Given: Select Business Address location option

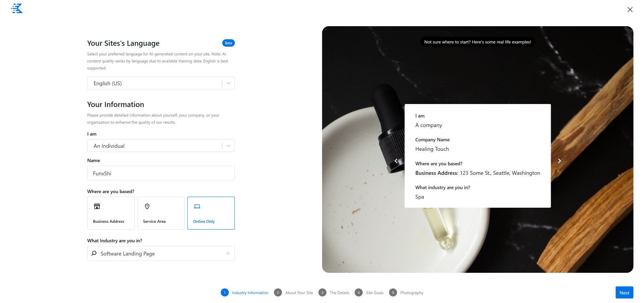Looking at the screenshot, I should click(111, 213).
